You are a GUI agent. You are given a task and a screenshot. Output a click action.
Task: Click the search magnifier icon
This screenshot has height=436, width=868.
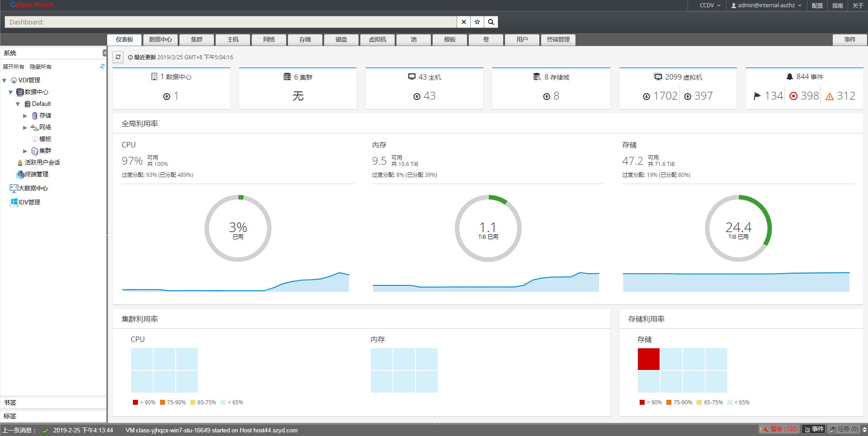click(x=491, y=22)
